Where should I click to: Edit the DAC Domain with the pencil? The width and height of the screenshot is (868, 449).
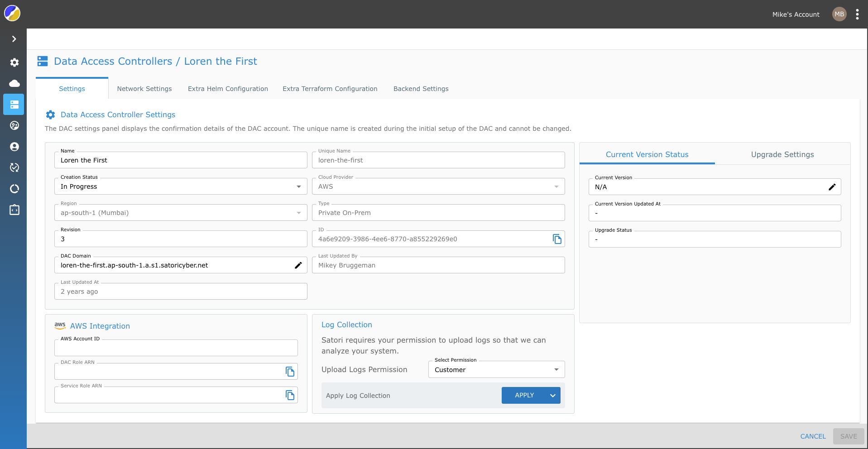298,265
